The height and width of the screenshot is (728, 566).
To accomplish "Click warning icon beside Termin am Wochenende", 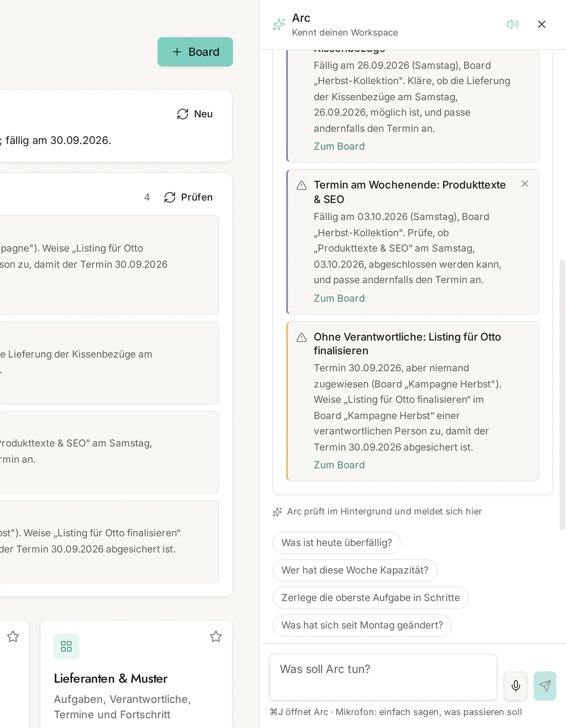I will [302, 185].
